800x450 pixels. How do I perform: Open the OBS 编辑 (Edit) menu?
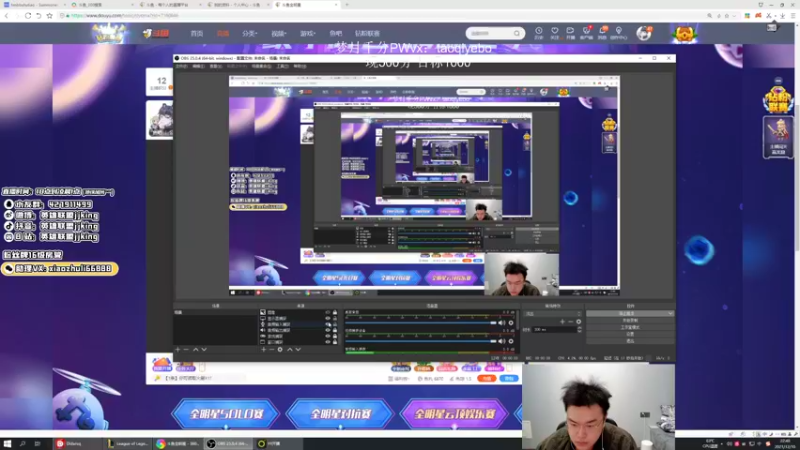(x=198, y=66)
